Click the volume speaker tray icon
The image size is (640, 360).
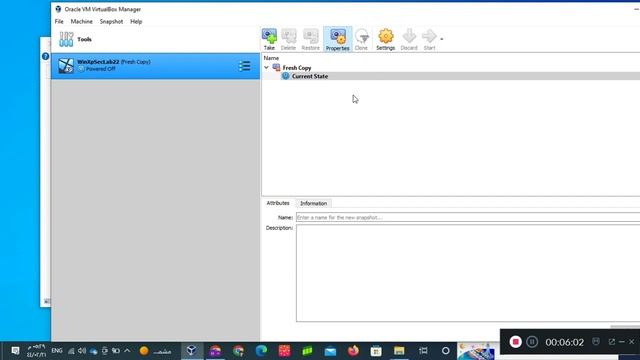click(x=82, y=351)
